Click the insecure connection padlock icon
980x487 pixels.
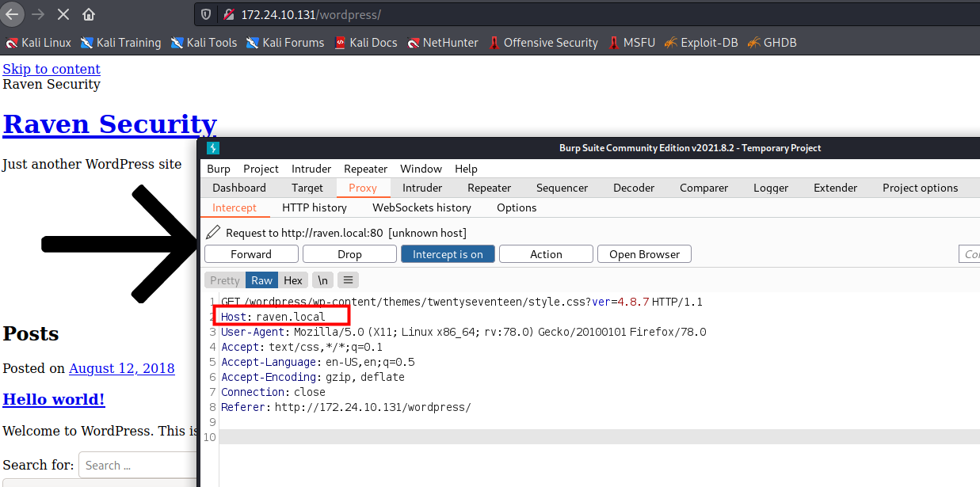click(228, 14)
